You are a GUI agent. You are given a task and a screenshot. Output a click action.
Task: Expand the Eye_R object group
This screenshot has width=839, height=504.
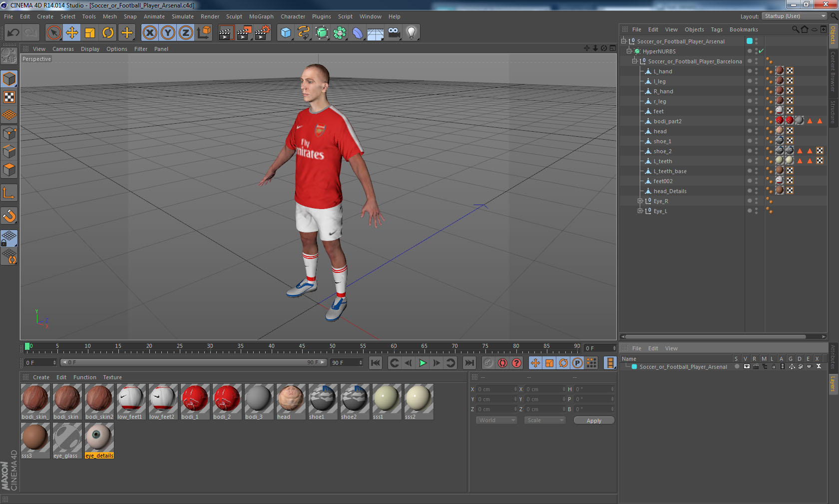640,201
